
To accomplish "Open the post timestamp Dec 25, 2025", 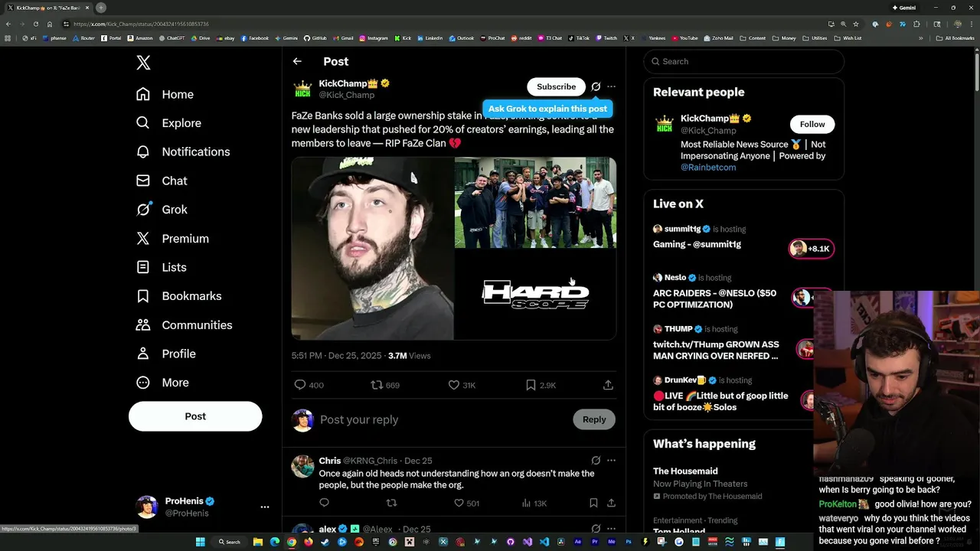I will (336, 356).
